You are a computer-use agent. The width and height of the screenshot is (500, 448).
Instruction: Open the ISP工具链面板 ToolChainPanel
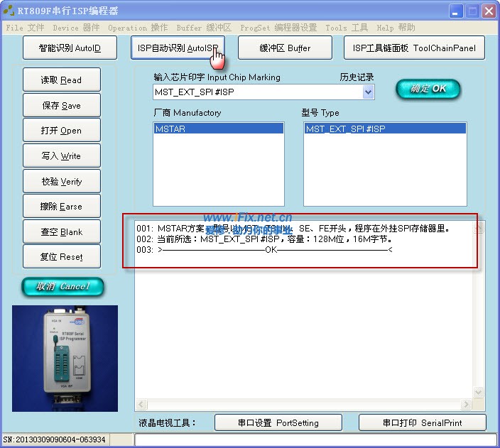(x=415, y=48)
